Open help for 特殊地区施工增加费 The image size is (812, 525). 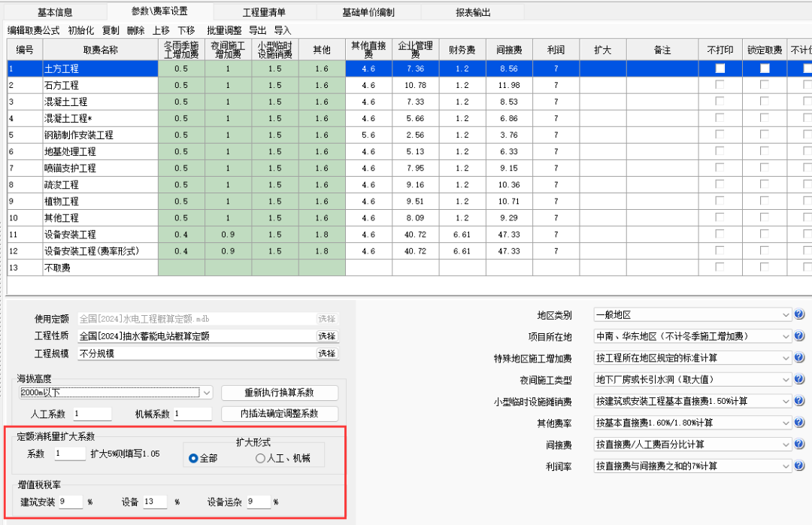click(x=799, y=358)
